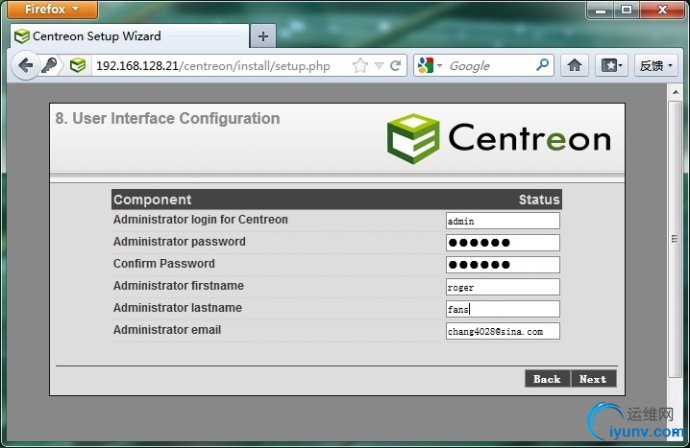Reload the setup page
This screenshot has width=690, height=448.
pyautogui.click(x=396, y=66)
